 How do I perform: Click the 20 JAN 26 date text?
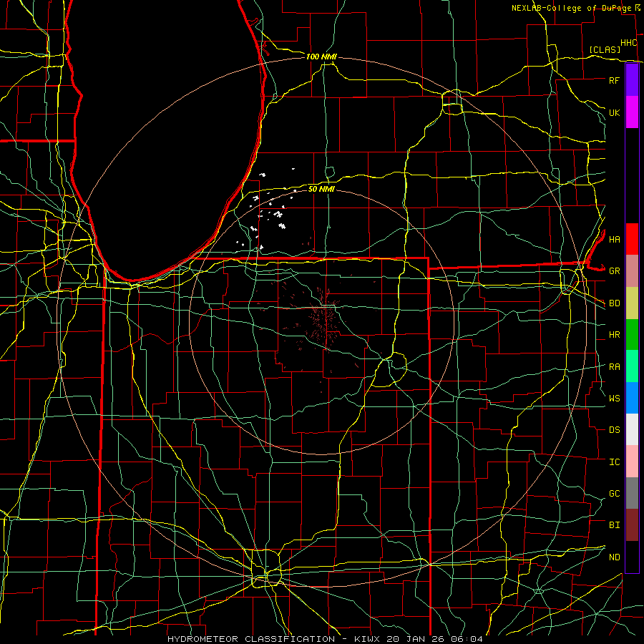[x=415, y=639]
